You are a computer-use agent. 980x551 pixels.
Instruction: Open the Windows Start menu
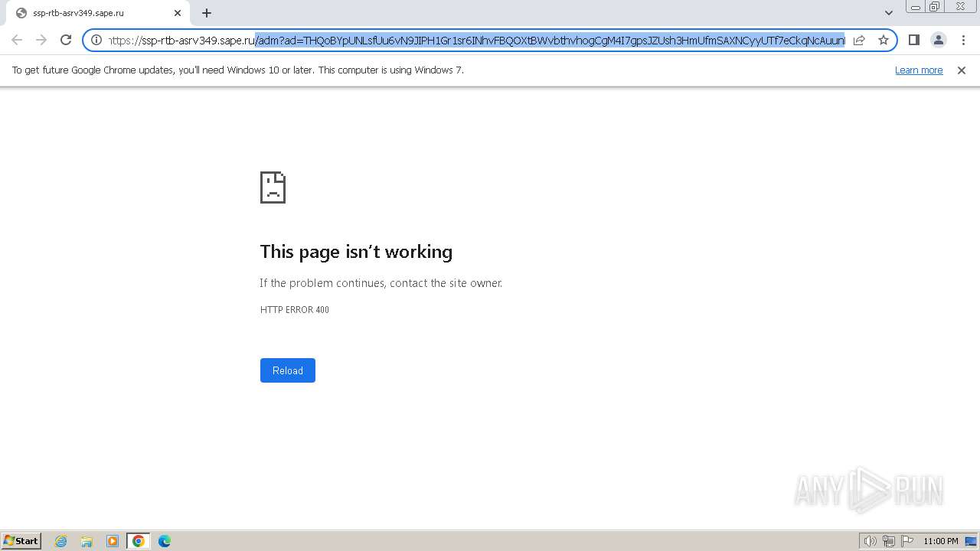coord(21,541)
